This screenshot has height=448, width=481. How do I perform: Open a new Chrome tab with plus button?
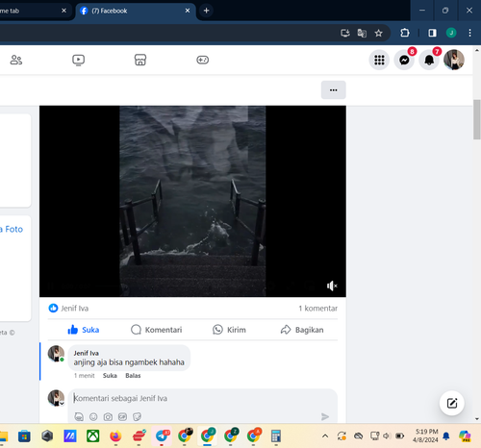pos(206,11)
